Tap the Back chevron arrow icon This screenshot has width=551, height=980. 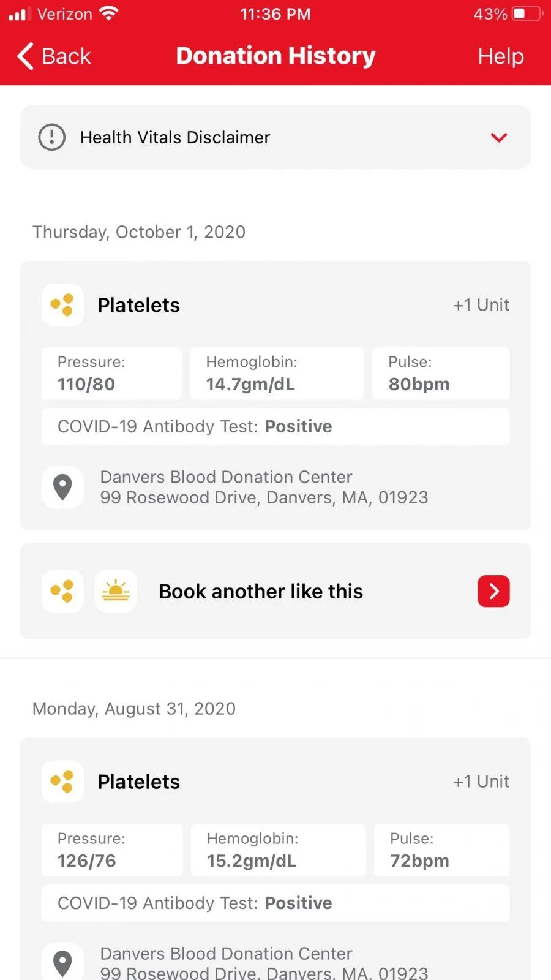(26, 56)
